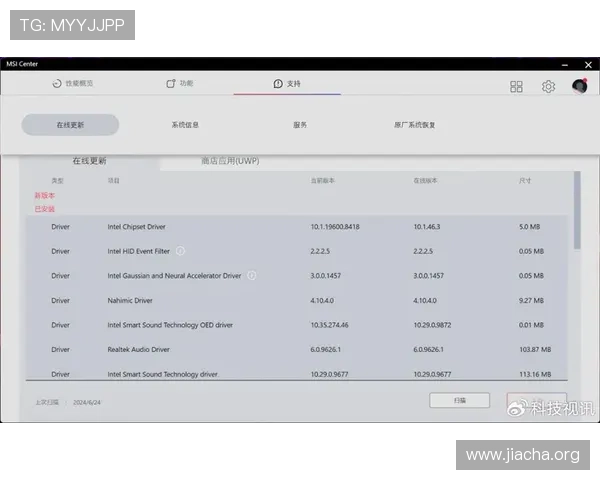Click online version 10.29.0.9872
600x480 pixels.
pos(432,325)
